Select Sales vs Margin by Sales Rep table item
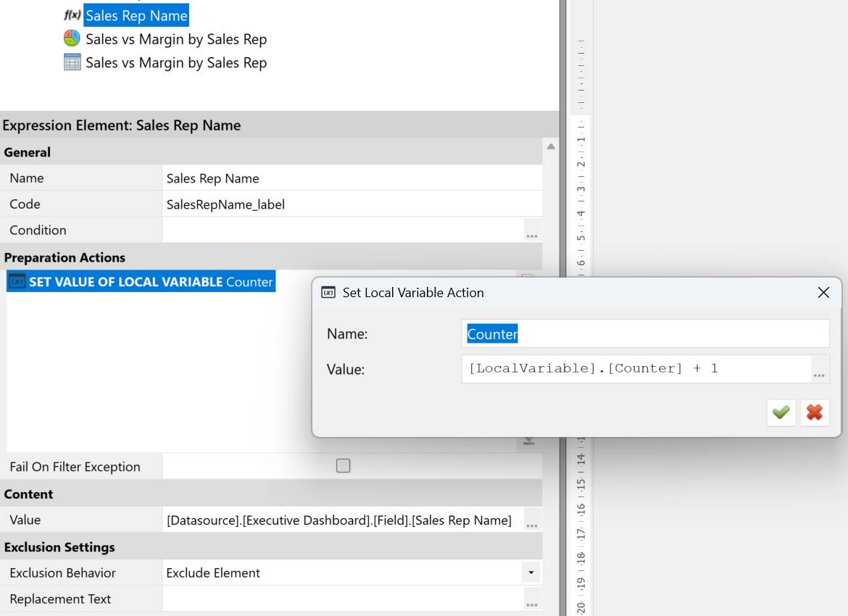848x616 pixels. (175, 63)
